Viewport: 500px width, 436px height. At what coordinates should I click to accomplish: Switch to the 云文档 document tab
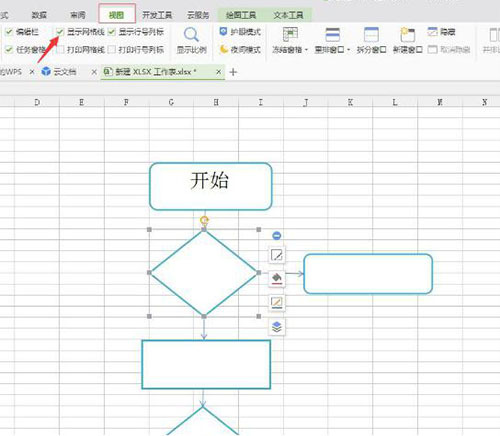pyautogui.click(x=65, y=72)
